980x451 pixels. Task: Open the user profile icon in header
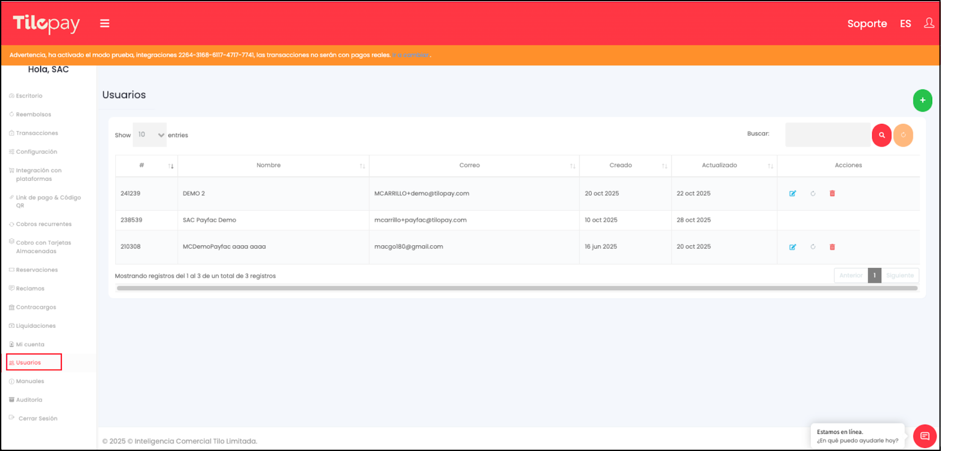pos(929,23)
